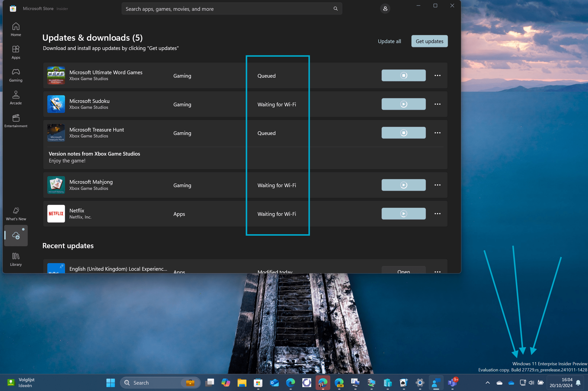Open more options for Microsoft Sudoku

437,104
